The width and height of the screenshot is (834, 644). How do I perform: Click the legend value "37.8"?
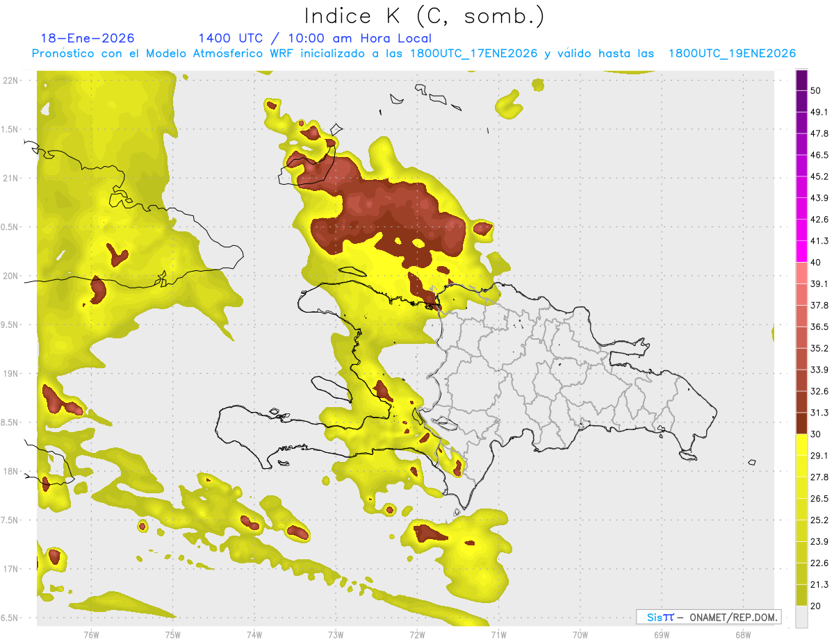click(820, 305)
